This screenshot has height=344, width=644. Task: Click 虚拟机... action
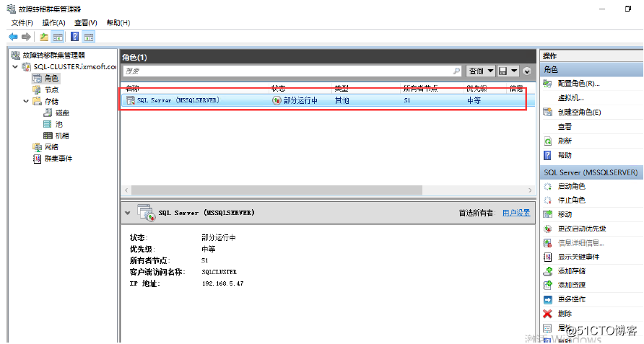click(570, 97)
